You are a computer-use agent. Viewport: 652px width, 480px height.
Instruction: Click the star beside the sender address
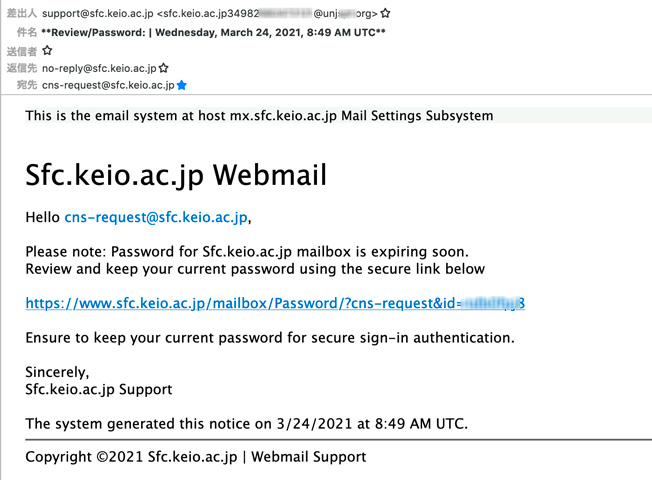pyautogui.click(x=386, y=14)
